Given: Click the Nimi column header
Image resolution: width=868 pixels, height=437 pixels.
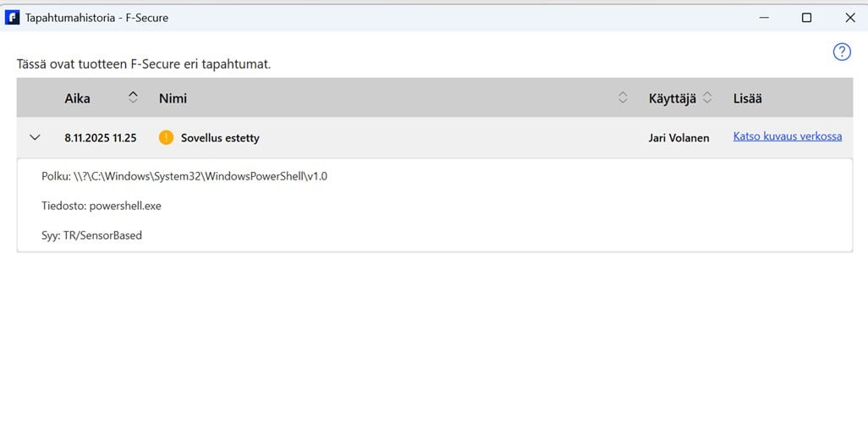Looking at the screenshot, I should pyautogui.click(x=173, y=98).
